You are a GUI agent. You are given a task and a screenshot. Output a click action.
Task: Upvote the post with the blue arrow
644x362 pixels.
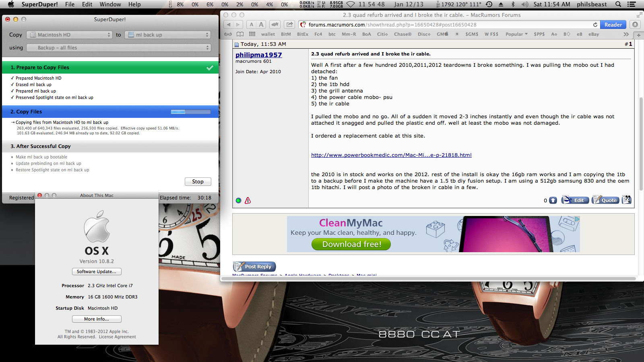coord(553,200)
